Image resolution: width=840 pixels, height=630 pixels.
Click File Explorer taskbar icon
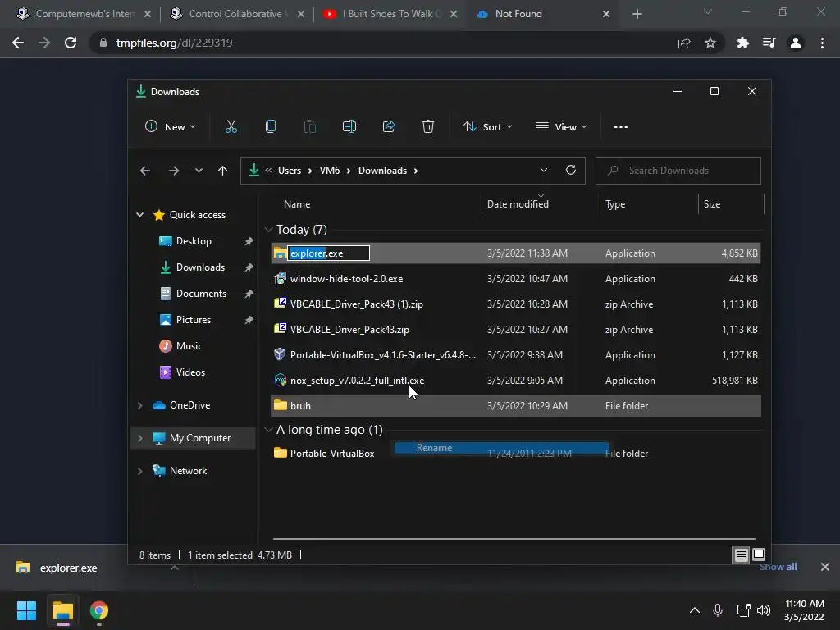[62, 610]
